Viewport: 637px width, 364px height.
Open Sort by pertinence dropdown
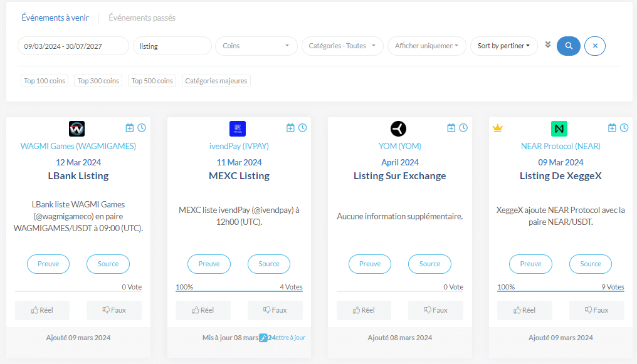[x=503, y=46]
